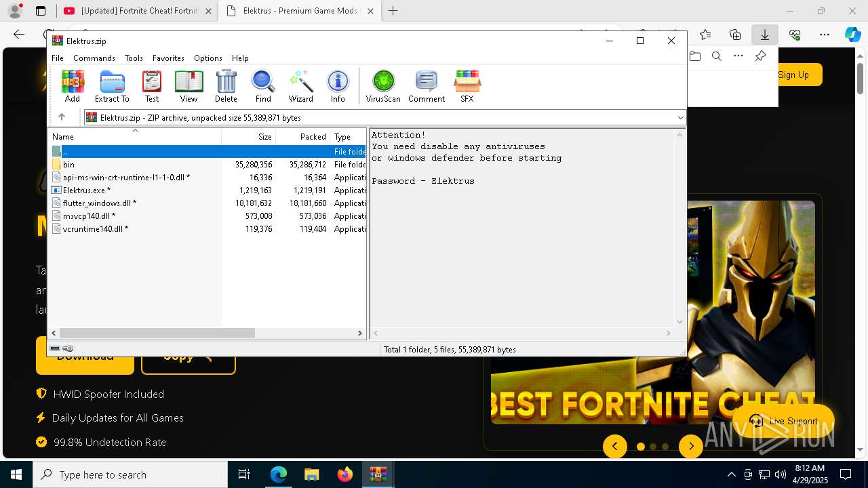Open the browser Downloads icon
This screenshot has width=868, height=488.
pos(764,35)
